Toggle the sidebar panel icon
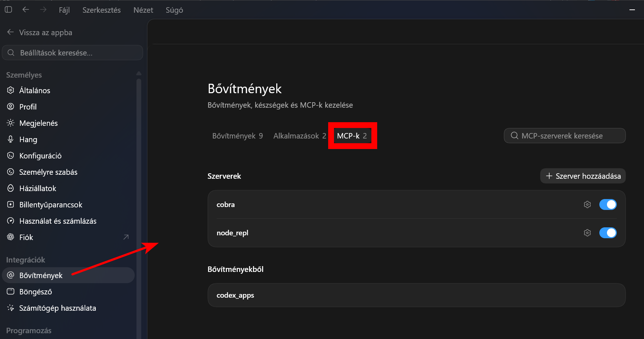Screen dimensions: 644x339 [x=8, y=10]
